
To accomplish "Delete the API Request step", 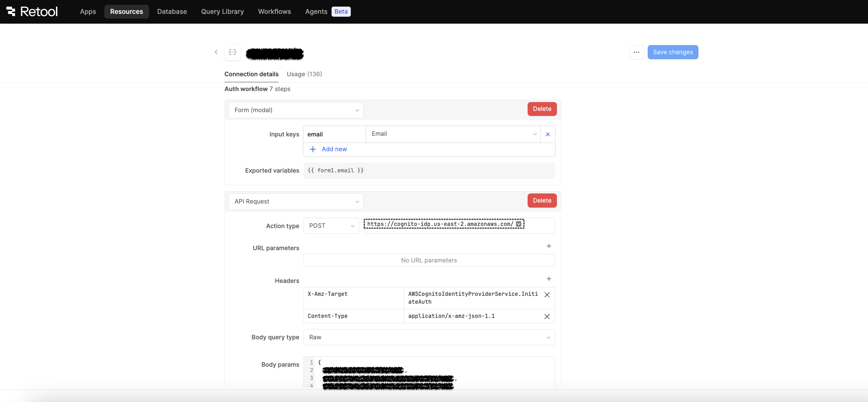I will tap(542, 201).
